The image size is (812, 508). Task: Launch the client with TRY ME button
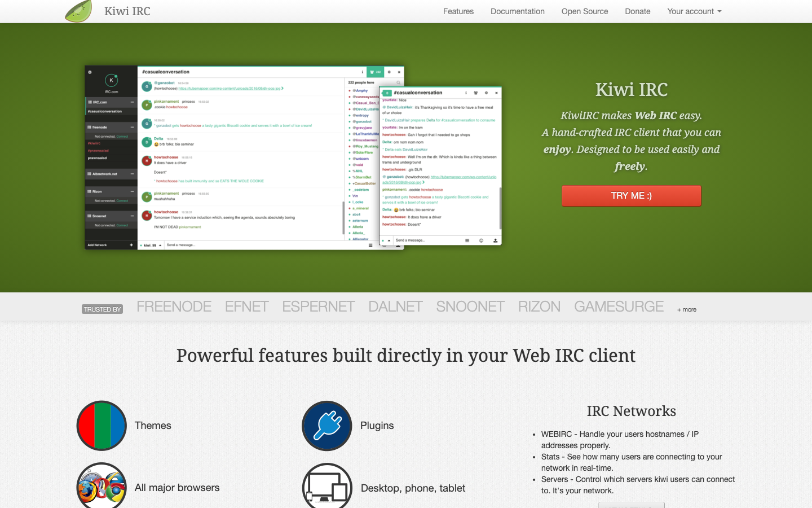(x=632, y=196)
